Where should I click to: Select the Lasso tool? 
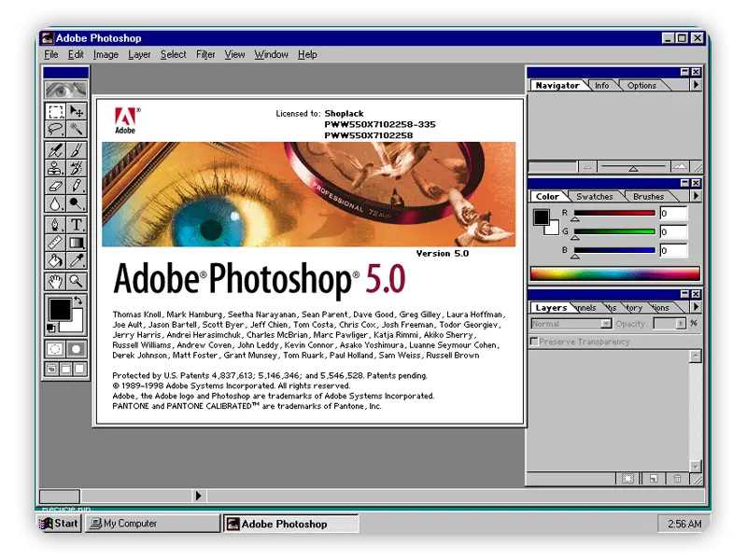pyautogui.click(x=55, y=129)
